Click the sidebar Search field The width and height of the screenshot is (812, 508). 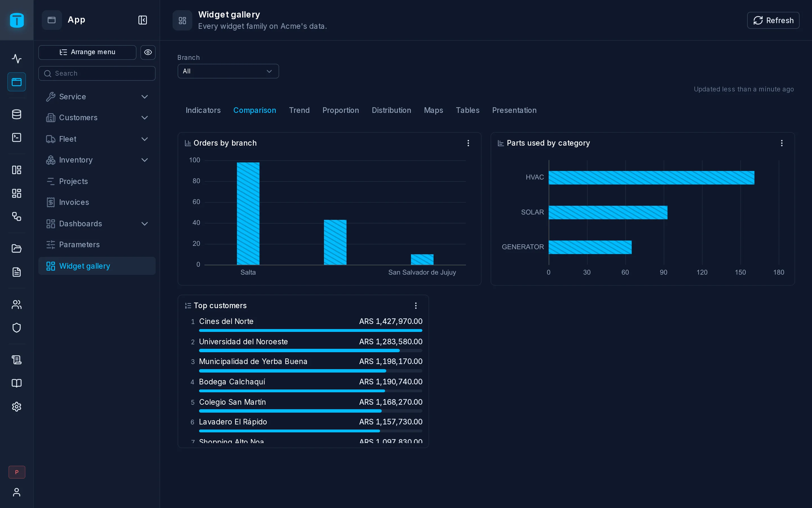pyautogui.click(x=97, y=73)
